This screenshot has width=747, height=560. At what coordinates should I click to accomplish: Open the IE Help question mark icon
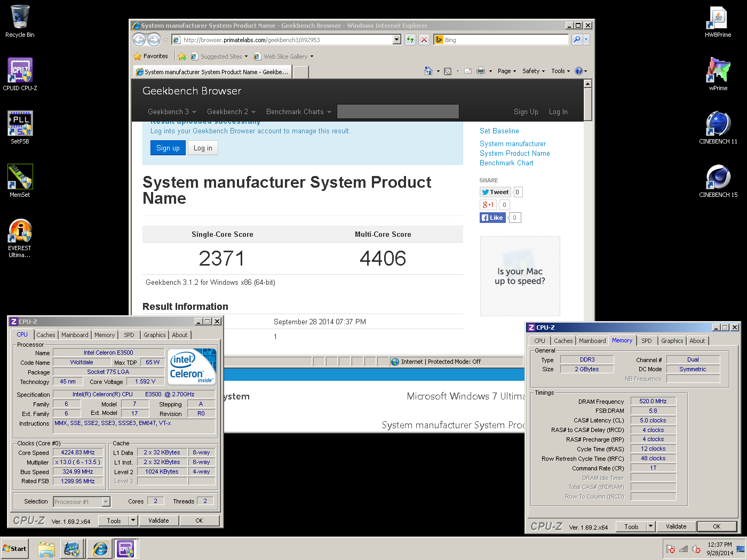[x=579, y=71]
